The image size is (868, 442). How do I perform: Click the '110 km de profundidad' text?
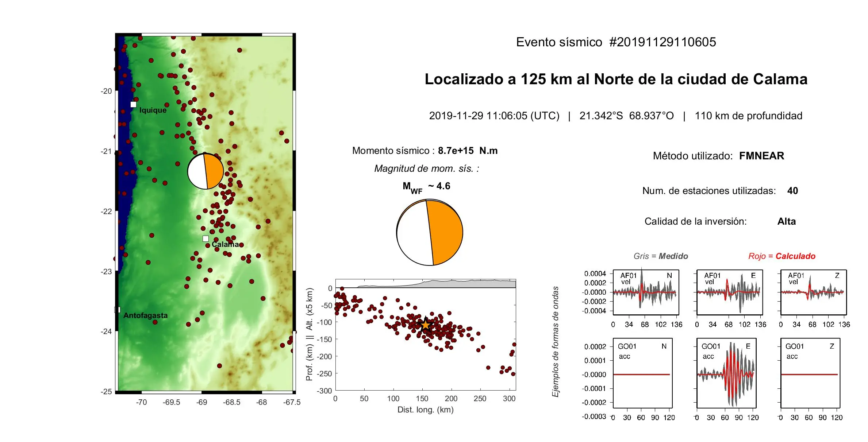point(749,116)
